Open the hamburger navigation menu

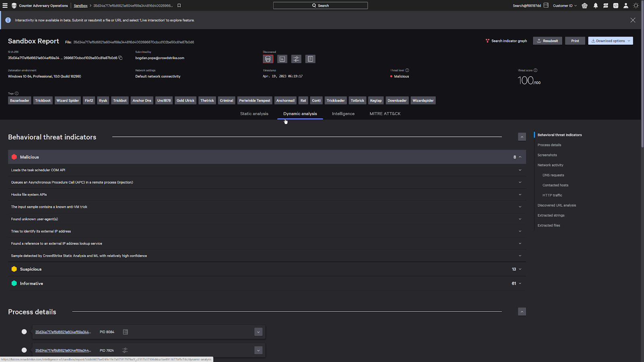click(x=5, y=6)
